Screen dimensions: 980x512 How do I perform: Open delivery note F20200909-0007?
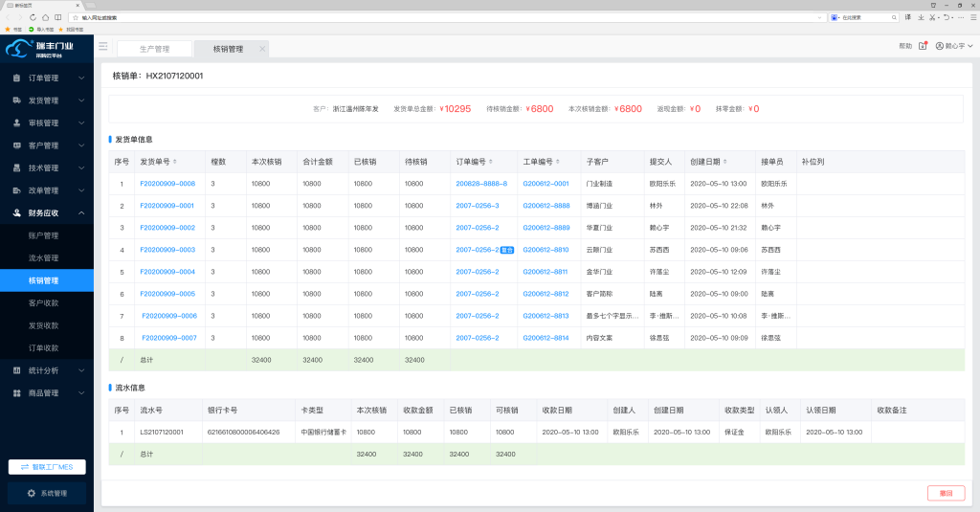click(169, 338)
